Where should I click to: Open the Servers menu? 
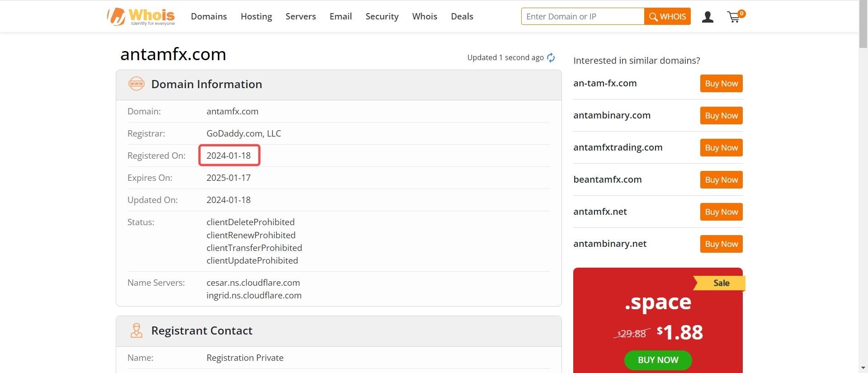pos(301,16)
